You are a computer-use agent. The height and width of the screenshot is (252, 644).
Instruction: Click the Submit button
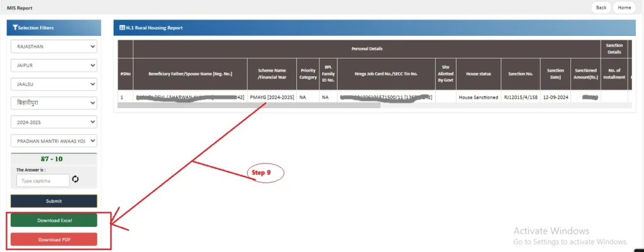[x=54, y=201]
